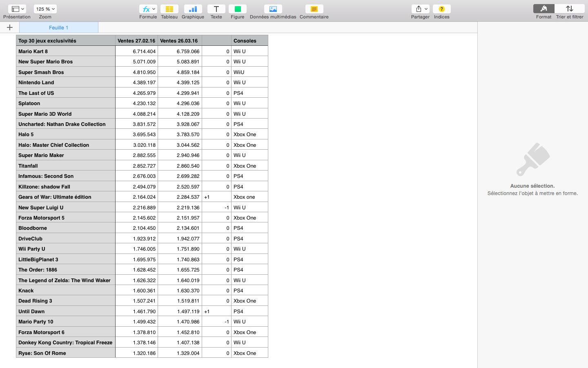
Task: Select Nintendo Land cell
Action: point(66,82)
